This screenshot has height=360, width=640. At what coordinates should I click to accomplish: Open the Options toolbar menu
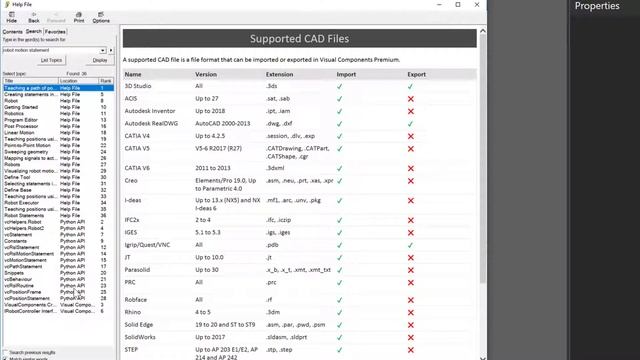101,17
